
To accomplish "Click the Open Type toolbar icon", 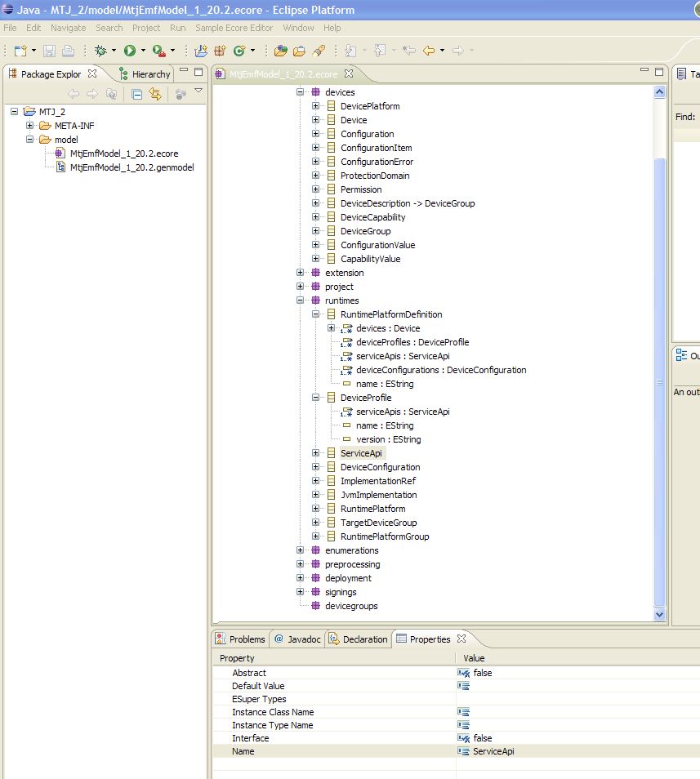I will [281, 50].
